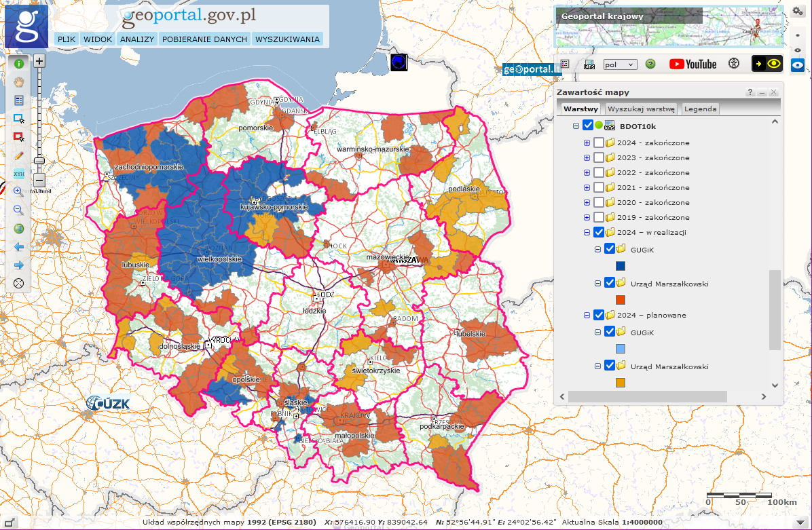Click the crossed-circle tool at toolbar bottom

19,283
